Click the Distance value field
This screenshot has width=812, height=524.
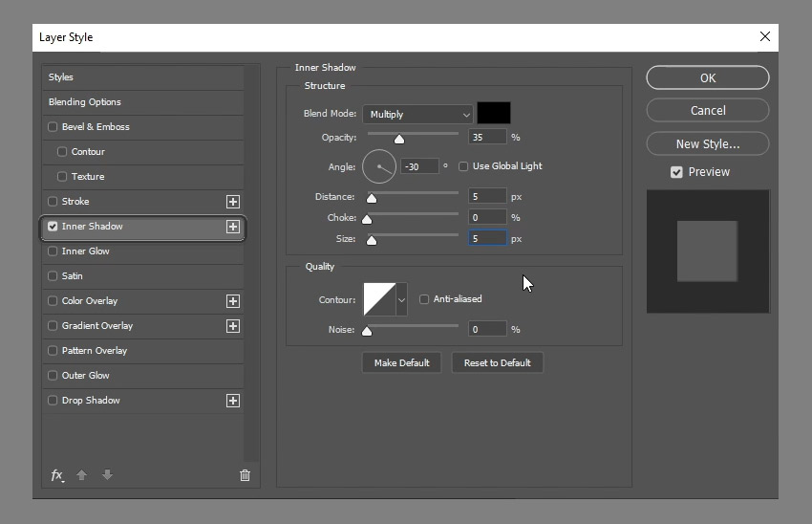tap(487, 196)
